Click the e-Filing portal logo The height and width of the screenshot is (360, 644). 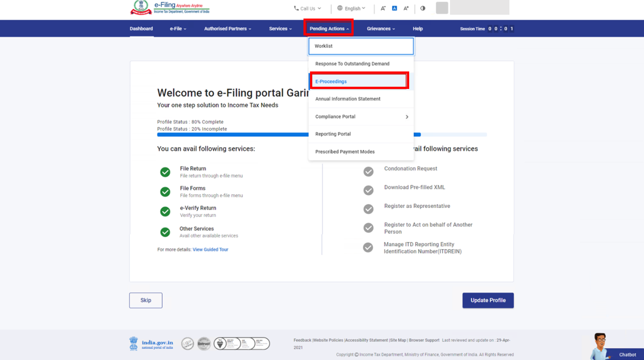pos(169,8)
